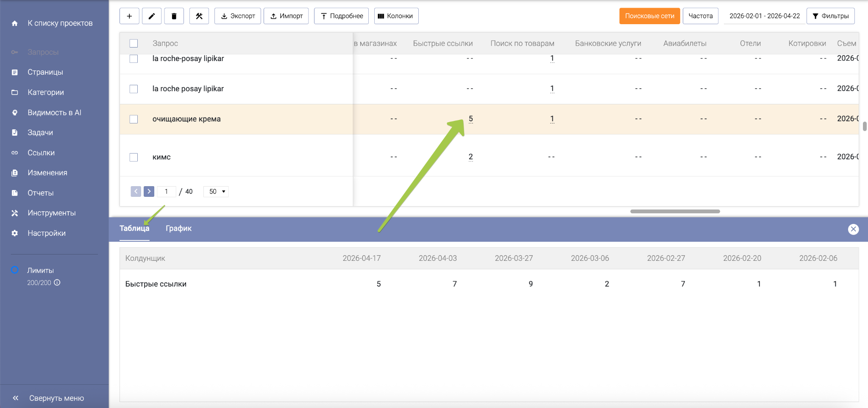Click the Экспорт button
The image size is (868, 408).
tap(238, 16)
